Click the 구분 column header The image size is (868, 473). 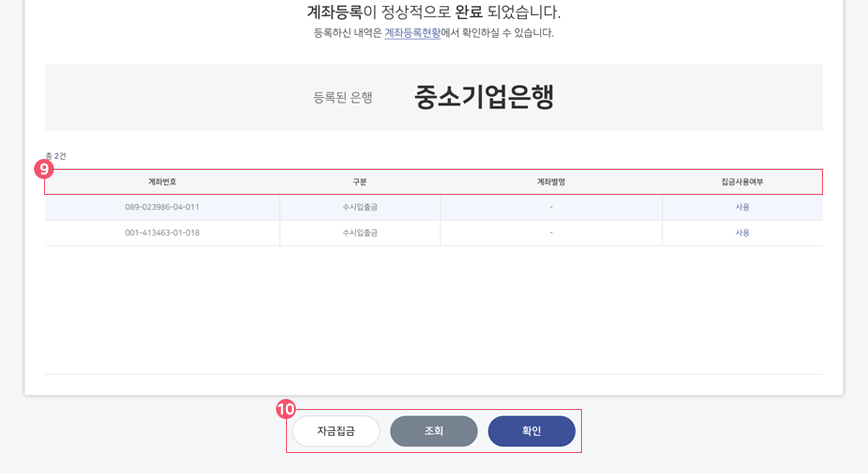pyautogui.click(x=360, y=182)
